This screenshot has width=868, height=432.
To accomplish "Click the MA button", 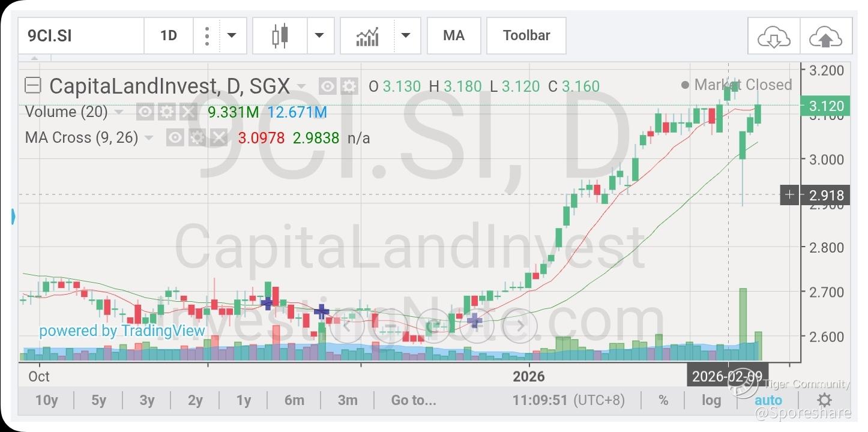I will coord(454,36).
